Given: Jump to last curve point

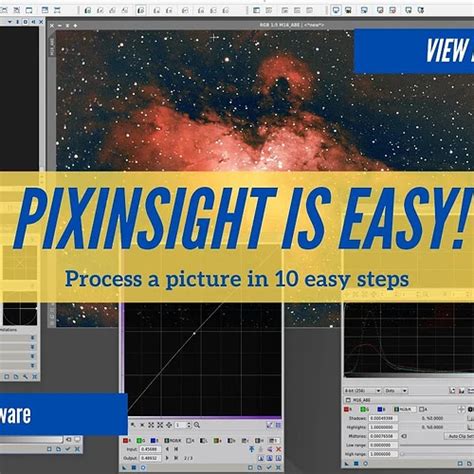Looking at the screenshot, I should [x=176, y=458].
